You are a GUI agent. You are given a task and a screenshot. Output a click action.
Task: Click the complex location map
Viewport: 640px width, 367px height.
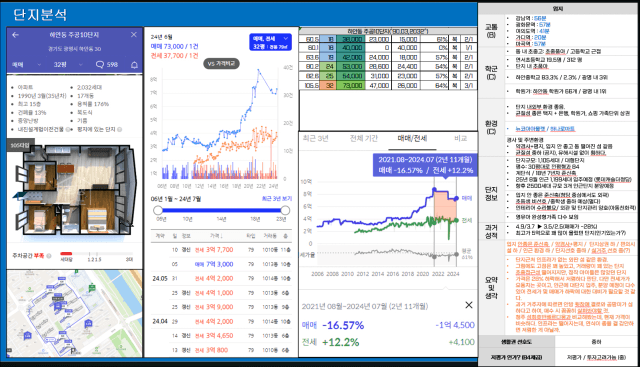coord(75,313)
